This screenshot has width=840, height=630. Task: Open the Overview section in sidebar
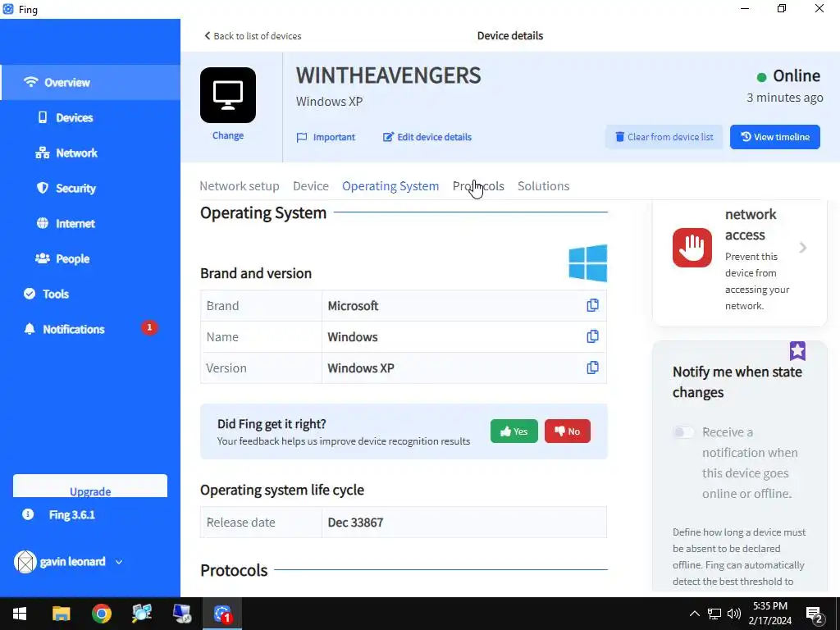pyautogui.click(x=90, y=83)
